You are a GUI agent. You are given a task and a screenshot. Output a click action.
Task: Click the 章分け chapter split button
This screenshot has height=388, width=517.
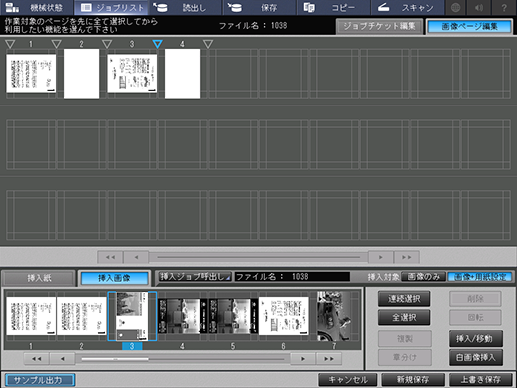[x=405, y=357]
